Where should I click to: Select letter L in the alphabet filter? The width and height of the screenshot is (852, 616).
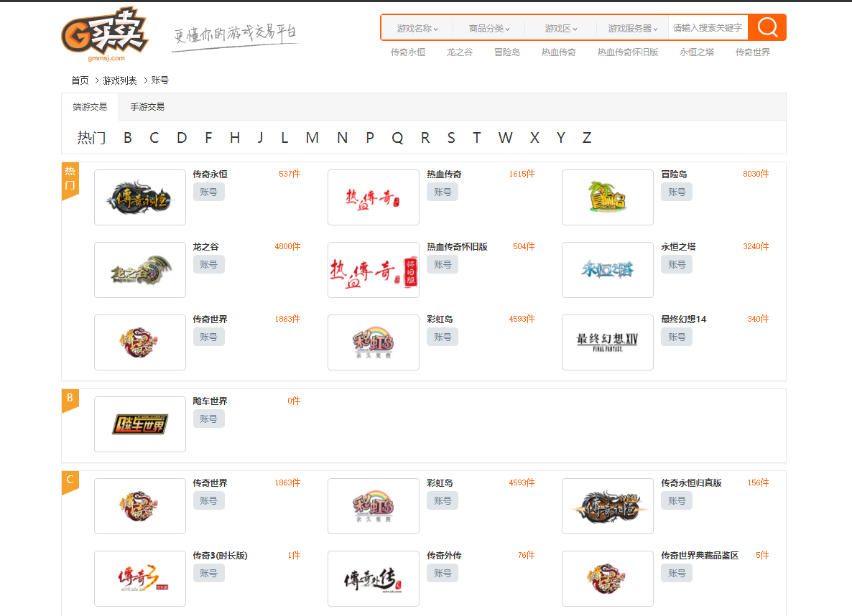click(284, 137)
